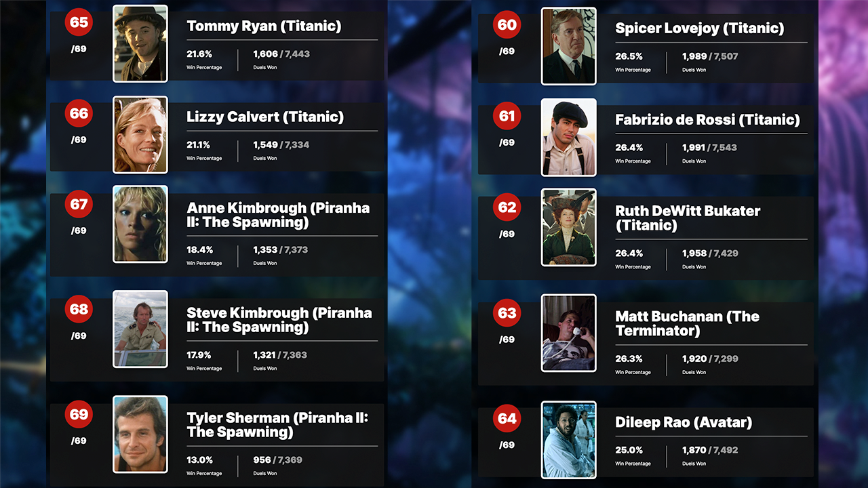The image size is (868, 488).
Task: Select the red rank 64 badge
Action: 507,419
